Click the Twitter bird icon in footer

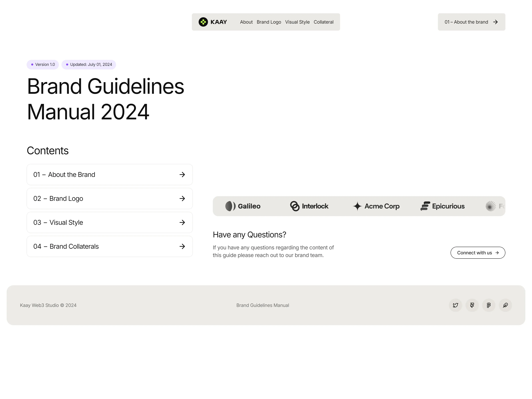pos(455,305)
